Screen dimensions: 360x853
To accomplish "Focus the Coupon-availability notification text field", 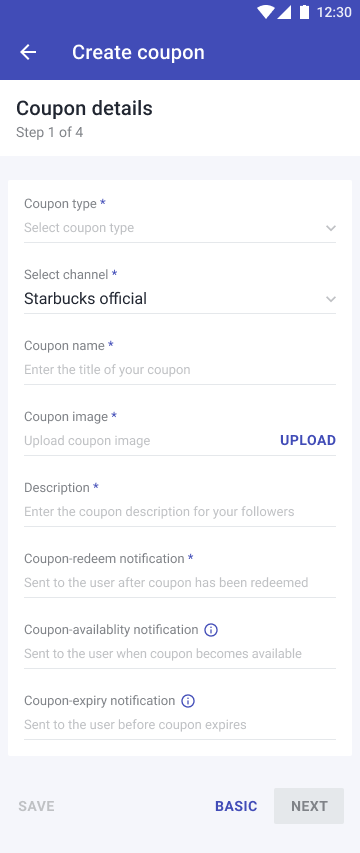I will (x=180, y=654).
